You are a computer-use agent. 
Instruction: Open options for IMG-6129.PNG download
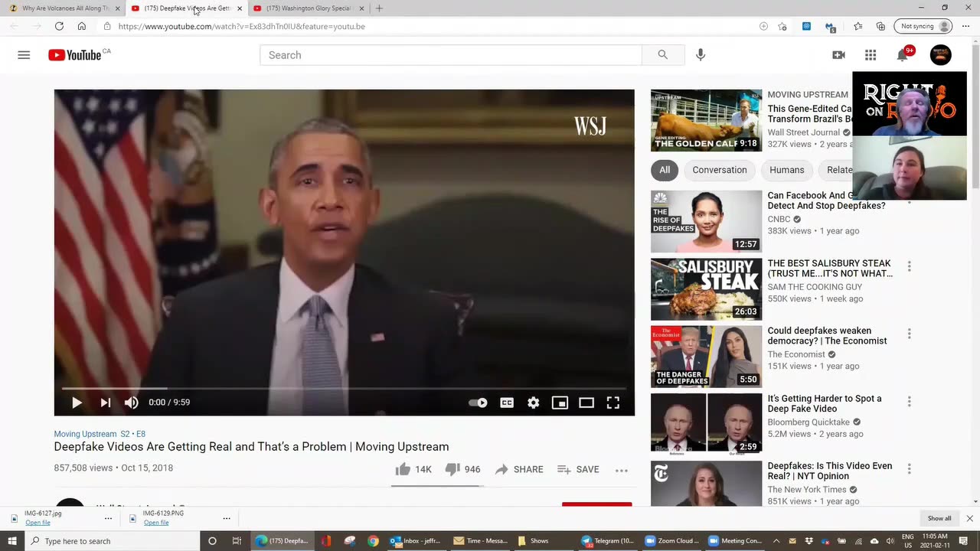[226, 518]
